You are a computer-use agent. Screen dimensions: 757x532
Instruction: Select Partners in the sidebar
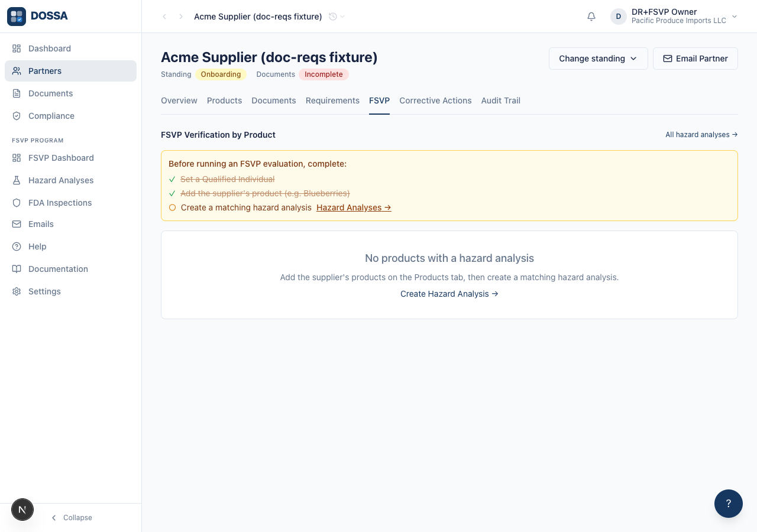(x=70, y=71)
